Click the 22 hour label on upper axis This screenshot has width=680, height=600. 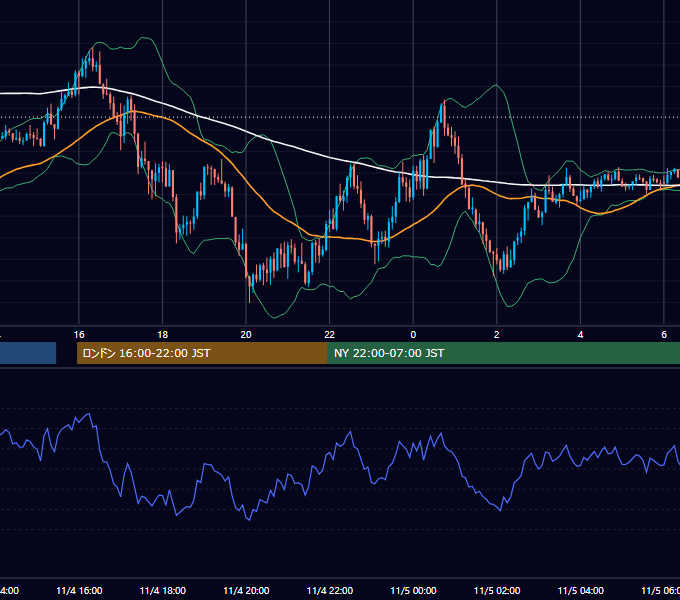pos(330,335)
